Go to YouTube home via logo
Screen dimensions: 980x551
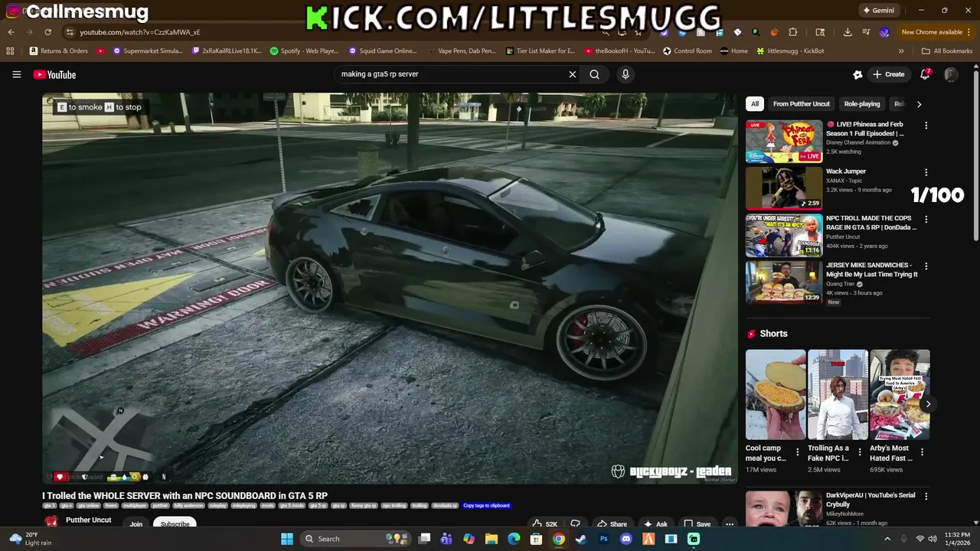click(x=54, y=74)
